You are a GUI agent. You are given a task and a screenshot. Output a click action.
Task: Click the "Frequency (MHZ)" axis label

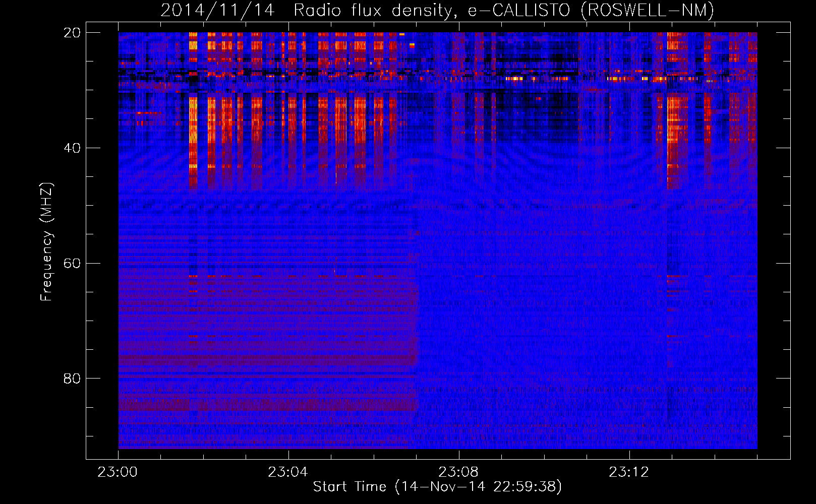pyautogui.click(x=46, y=241)
